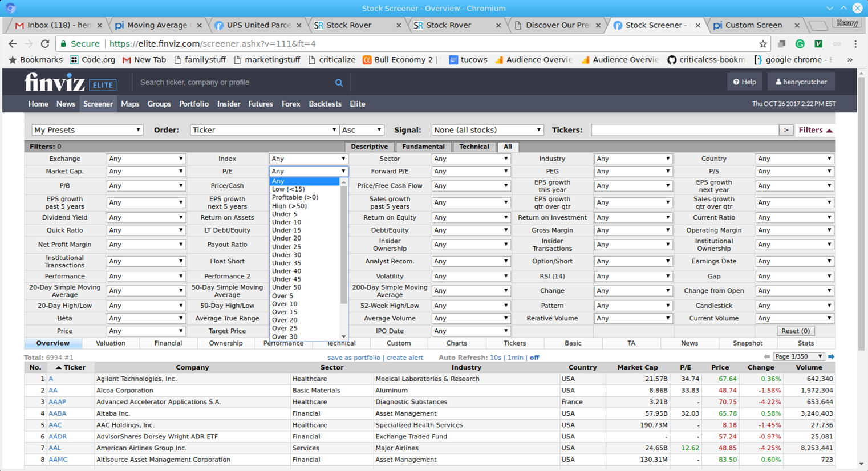Close the Moving Average tab
The height and width of the screenshot is (471, 868).
199,25
